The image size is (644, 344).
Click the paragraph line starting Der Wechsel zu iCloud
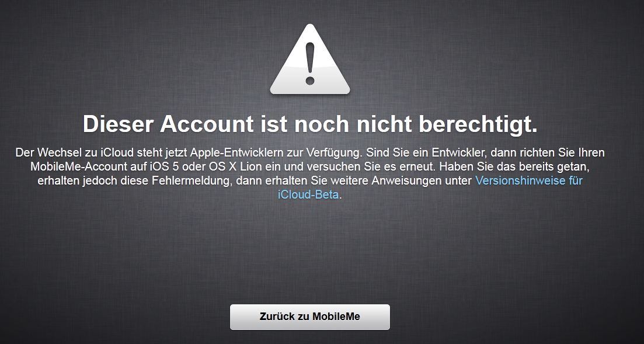click(x=310, y=152)
